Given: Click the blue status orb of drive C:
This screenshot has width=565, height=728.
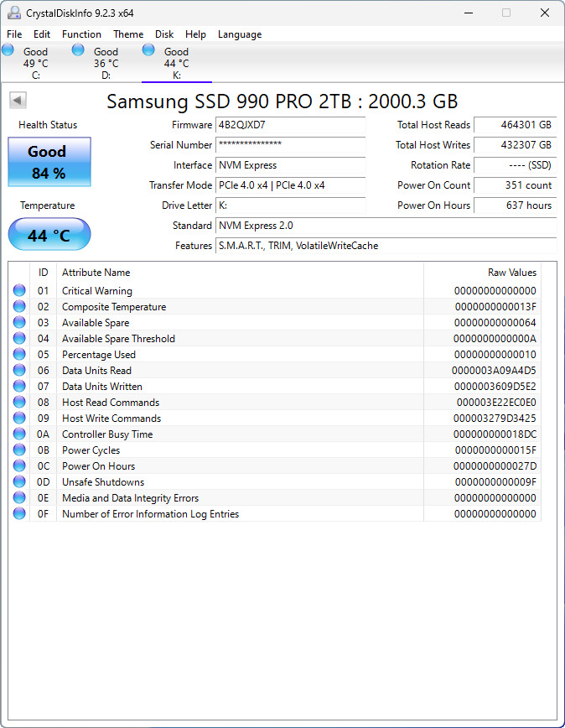Looking at the screenshot, I should point(8,49).
